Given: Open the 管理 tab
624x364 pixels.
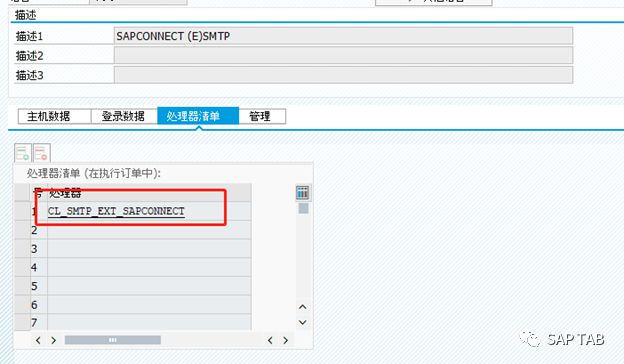Looking at the screenshot, I should click(262, 116).
